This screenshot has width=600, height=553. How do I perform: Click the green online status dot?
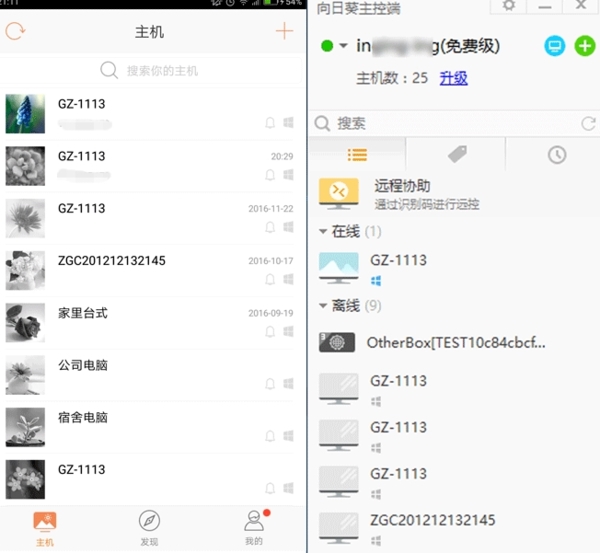coord(327,46)
